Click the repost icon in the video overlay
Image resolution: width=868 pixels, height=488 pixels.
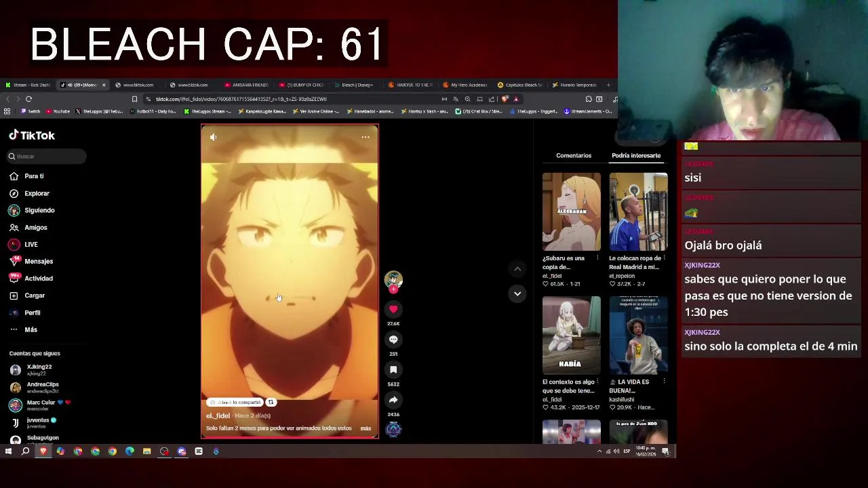pos(271,402)
